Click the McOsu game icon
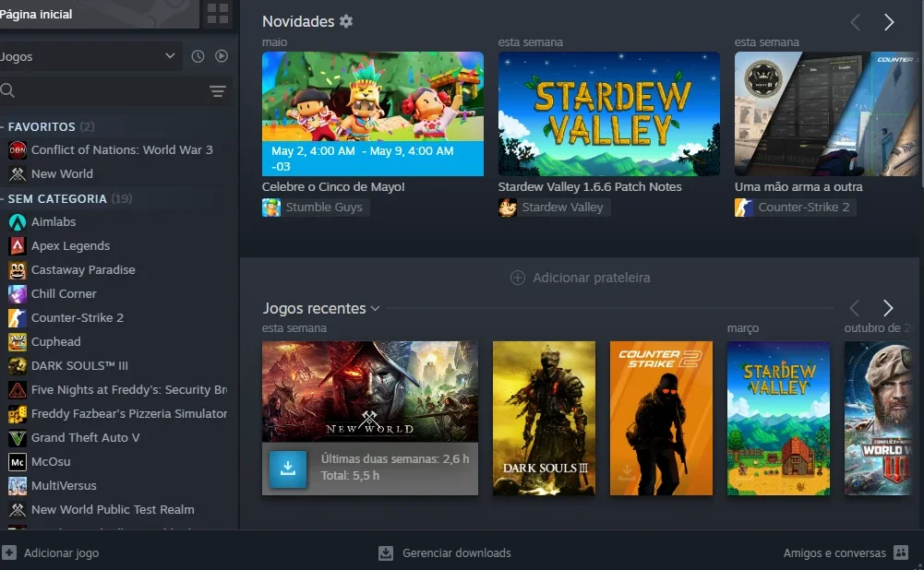 pyautogui.click(x=18, y=462)
